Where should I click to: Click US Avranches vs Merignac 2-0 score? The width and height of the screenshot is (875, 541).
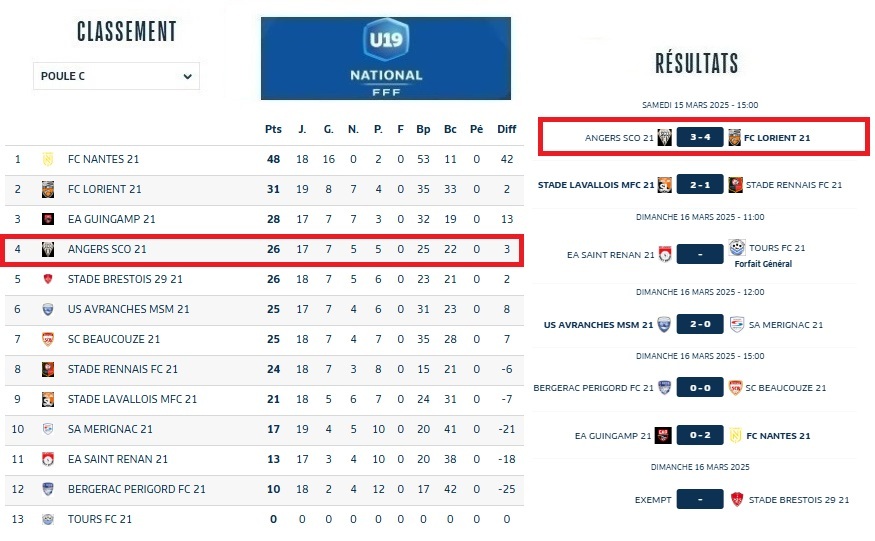(700, 325)
